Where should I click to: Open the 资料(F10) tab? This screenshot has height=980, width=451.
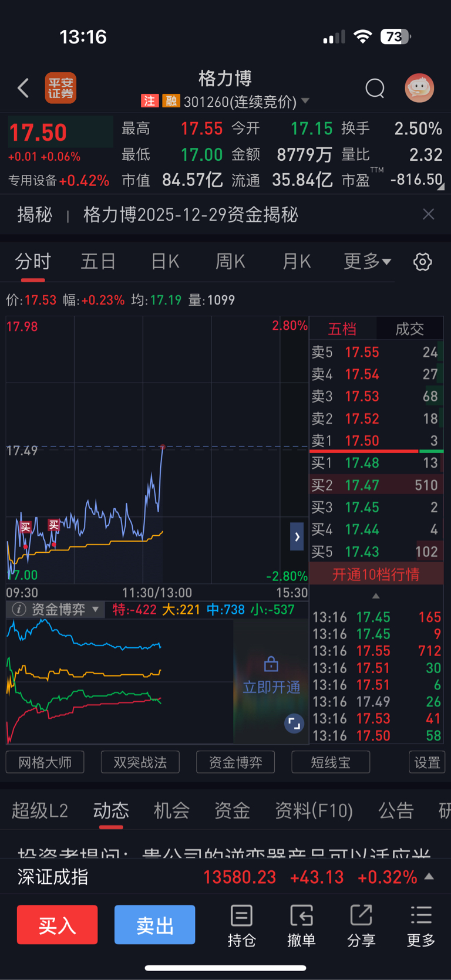tap(314, 810)
